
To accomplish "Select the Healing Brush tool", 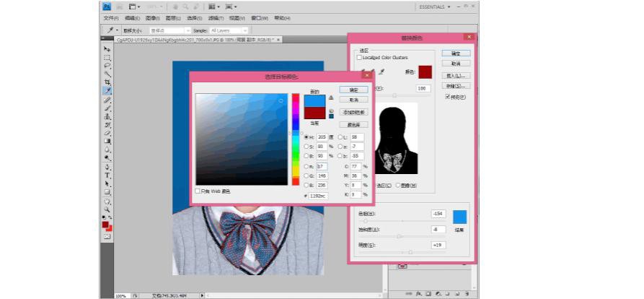I will tap(107, 100).
